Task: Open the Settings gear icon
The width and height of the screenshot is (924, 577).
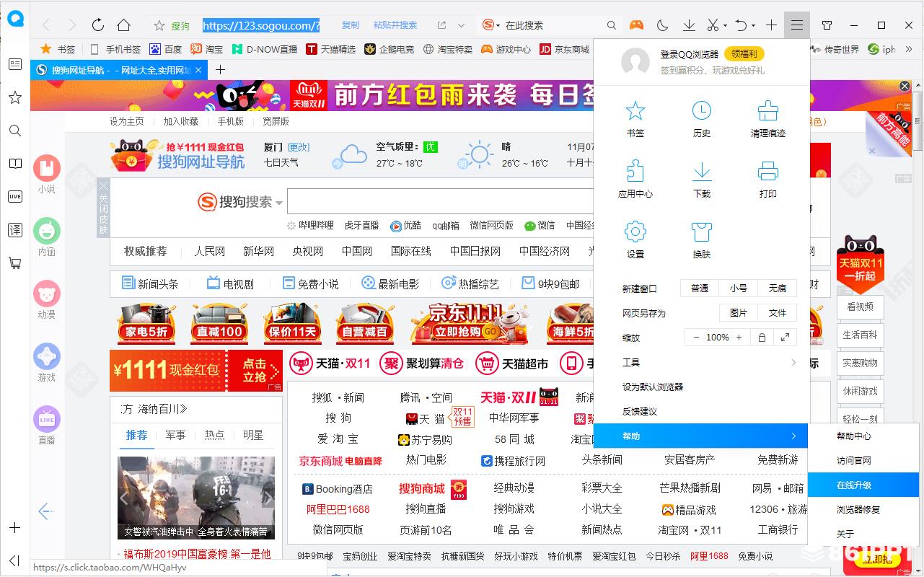Action: (635, 232)
